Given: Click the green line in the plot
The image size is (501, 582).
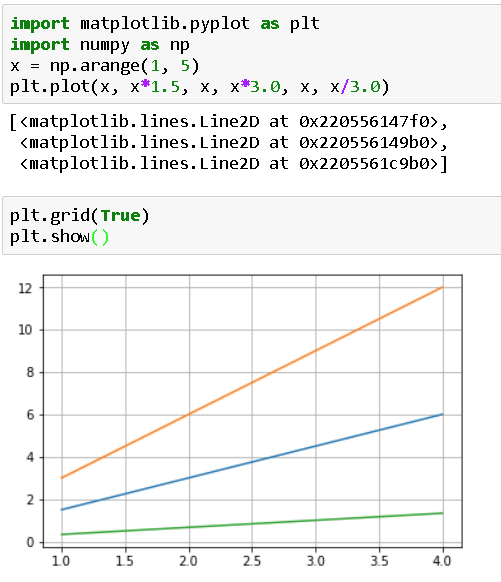Looking at the screenshot, I should point(252,524).
